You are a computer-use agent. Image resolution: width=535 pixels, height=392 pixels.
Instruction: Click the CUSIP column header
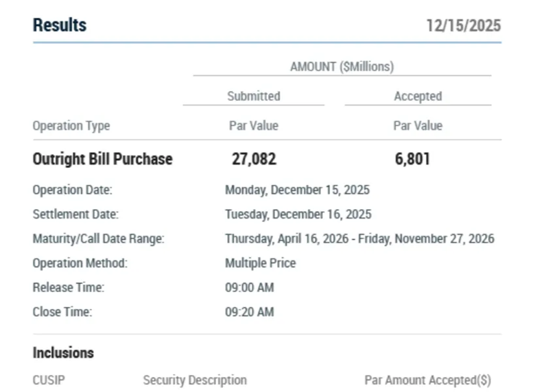coord(49,380)
